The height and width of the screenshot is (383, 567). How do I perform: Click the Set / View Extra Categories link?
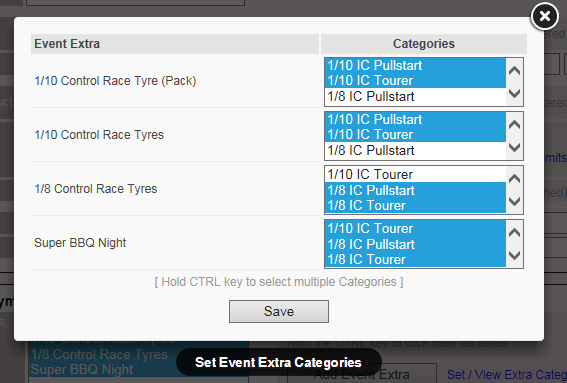click(x=506, y=374)
